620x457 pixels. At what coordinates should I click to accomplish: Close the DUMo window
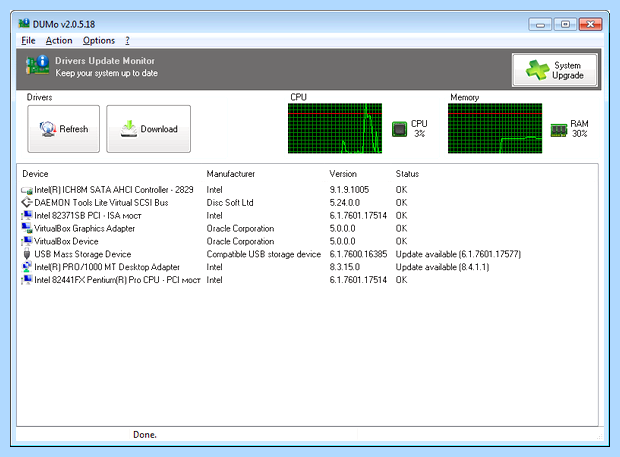590,25
